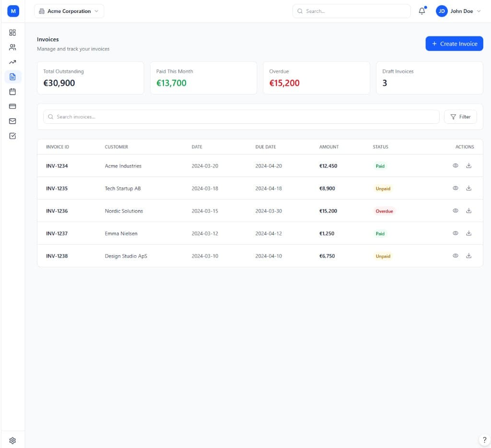Open the Filter options button
The width and height of the screenshot is (491, 448).
(x=460, y=117)
